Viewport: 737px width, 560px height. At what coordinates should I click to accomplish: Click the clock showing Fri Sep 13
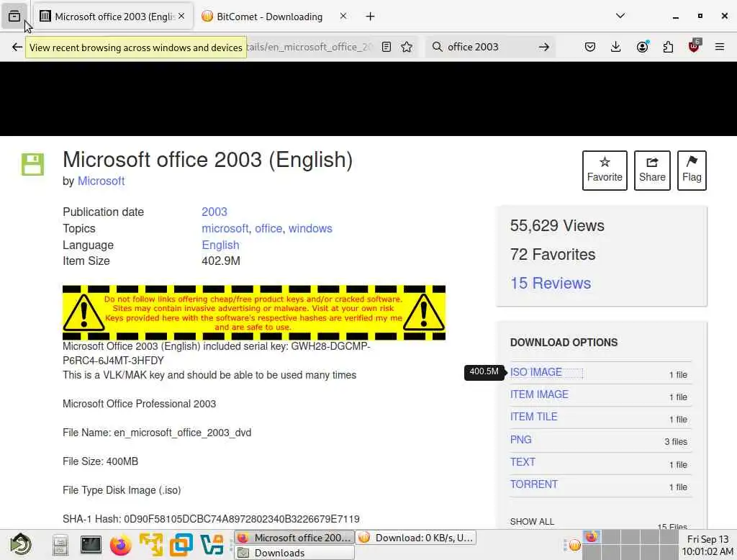click(x=707, y=545)
